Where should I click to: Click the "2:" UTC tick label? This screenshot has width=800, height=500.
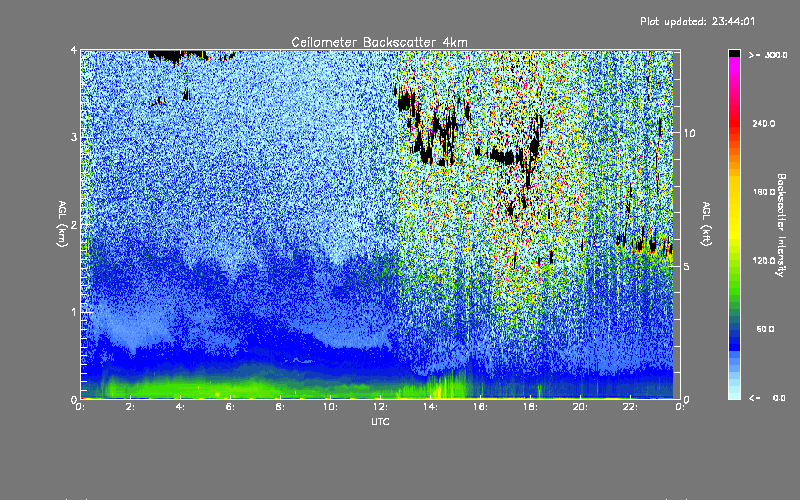coord(131,407)
